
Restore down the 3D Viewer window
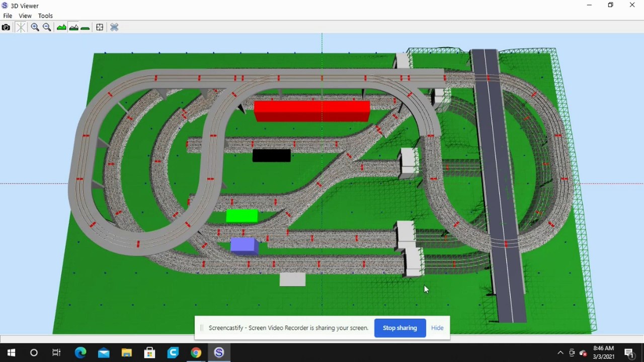610,5
